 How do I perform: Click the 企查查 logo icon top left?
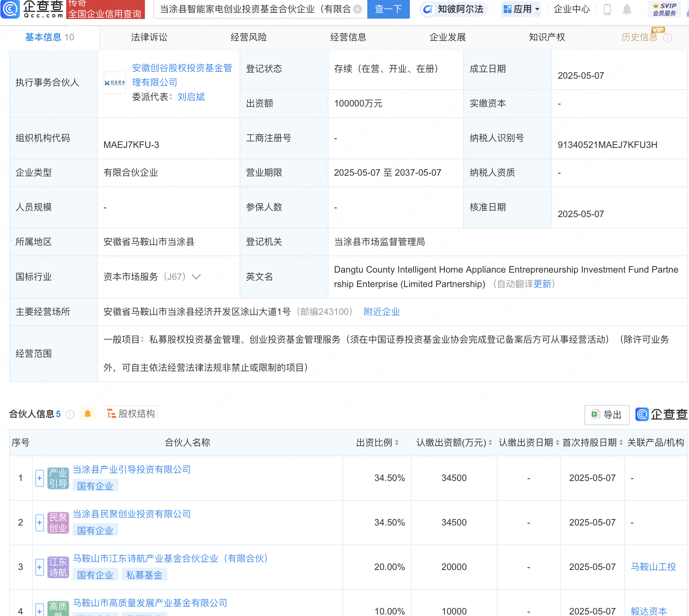(10, 10)
